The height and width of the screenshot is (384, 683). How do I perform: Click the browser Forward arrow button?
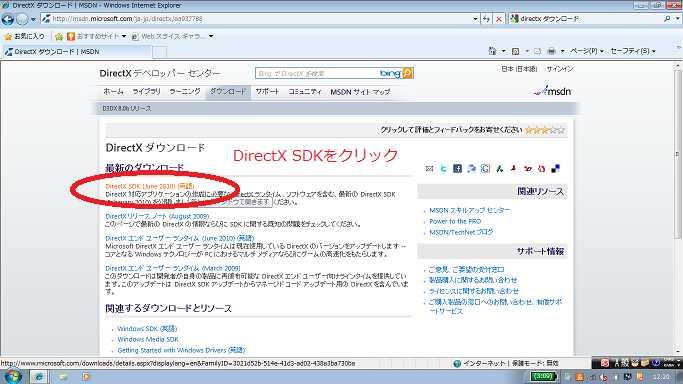[22, 19]
